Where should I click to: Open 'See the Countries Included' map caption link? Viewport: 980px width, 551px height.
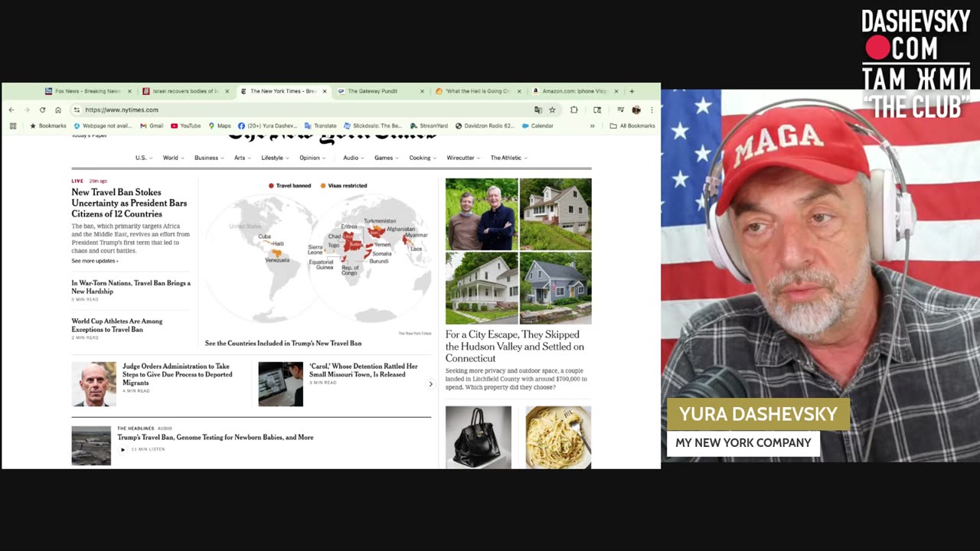(x=283, y=344)
